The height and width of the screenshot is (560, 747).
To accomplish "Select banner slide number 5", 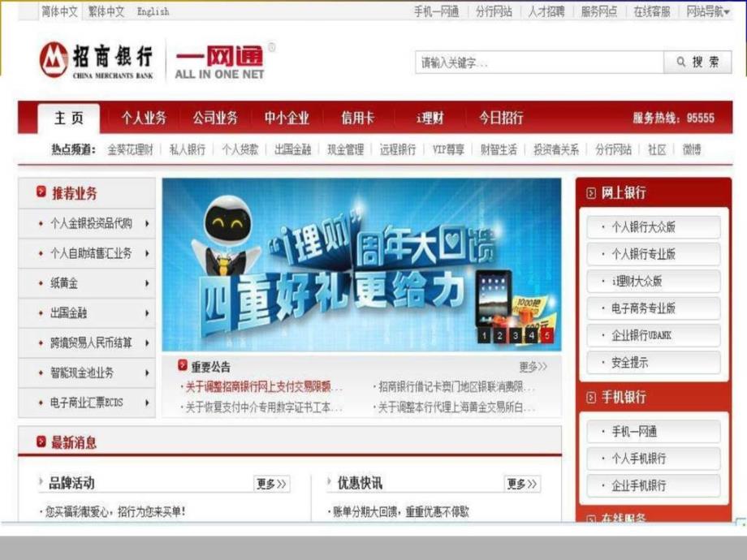I will pos(547,335).
